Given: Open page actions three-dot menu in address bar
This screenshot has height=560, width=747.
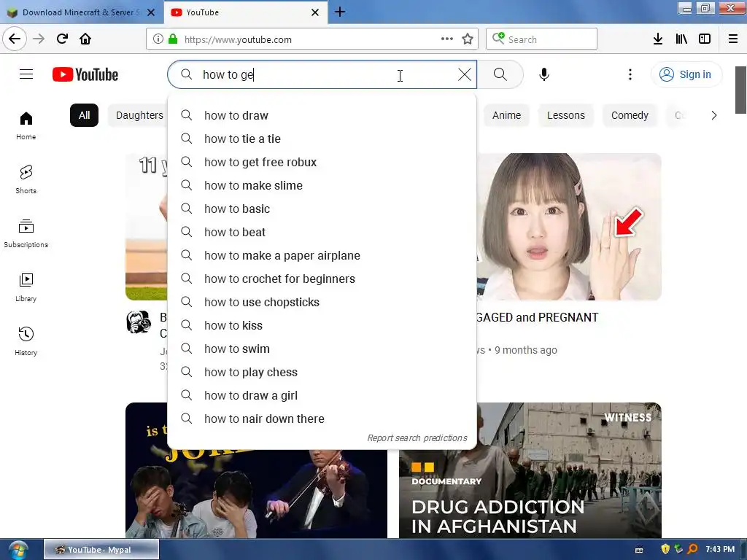Looking at the screenshot, I should click(447, 39).
